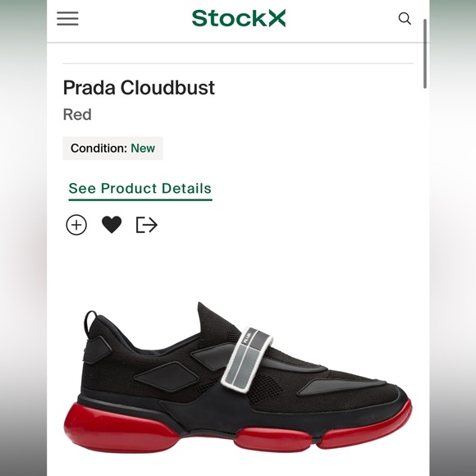Click the X in the StockX logo
Viewport: 476px width, 476px height.
(x=277, y=18)
